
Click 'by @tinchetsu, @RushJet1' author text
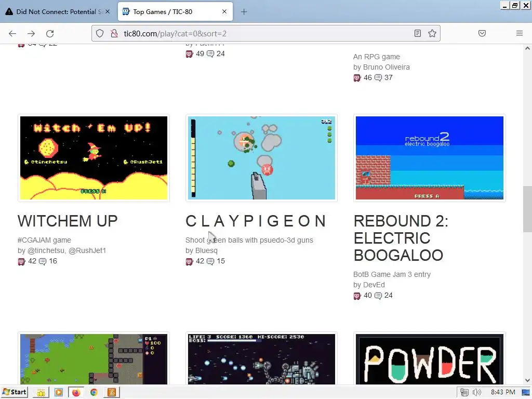[x=62, y=250]
